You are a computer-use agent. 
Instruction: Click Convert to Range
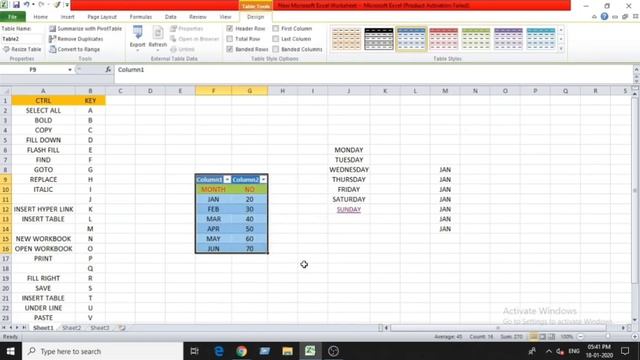click(75, 49)
